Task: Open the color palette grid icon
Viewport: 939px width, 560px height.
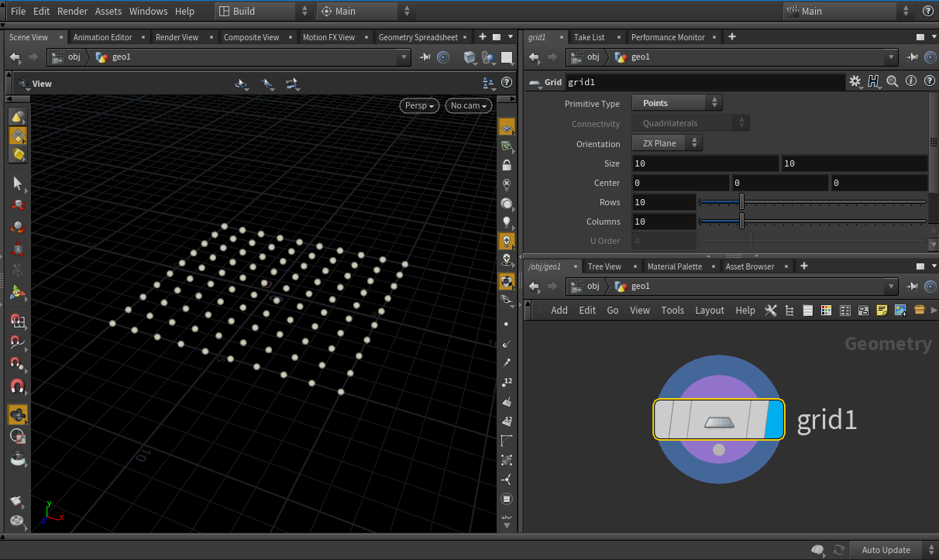Action: tap(826, 310)
